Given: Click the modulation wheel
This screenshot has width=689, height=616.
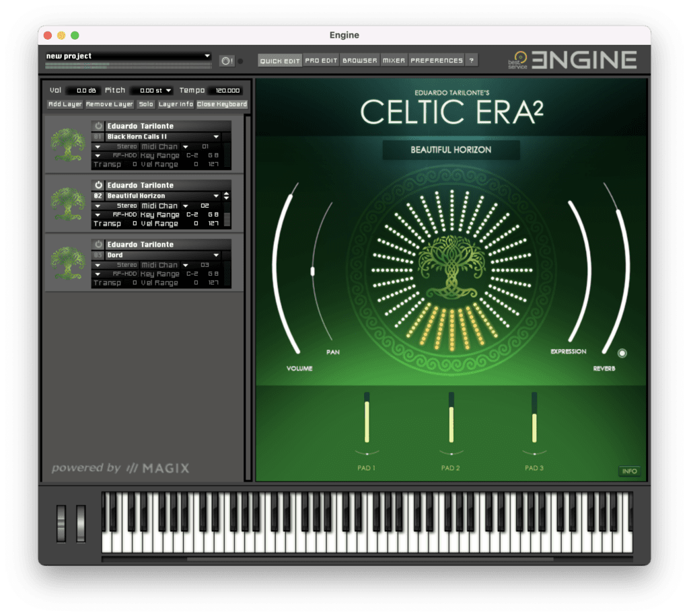Looking at the screenshot, I should tap(81, 523).
